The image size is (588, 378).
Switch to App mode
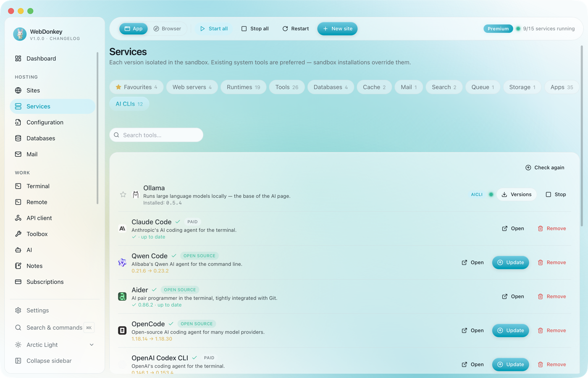coord(134,29)
